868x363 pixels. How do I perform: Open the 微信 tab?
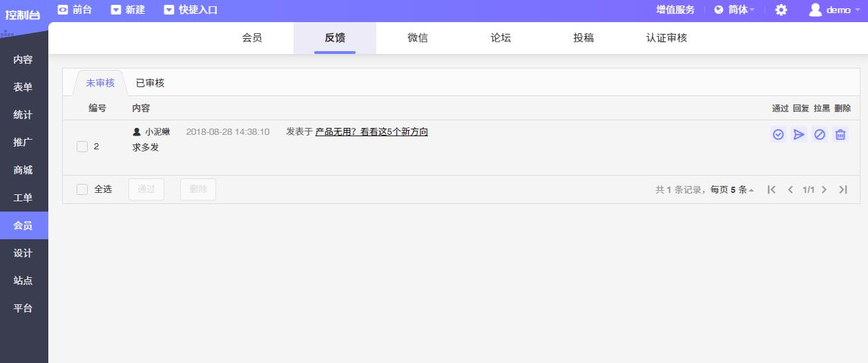418,38
